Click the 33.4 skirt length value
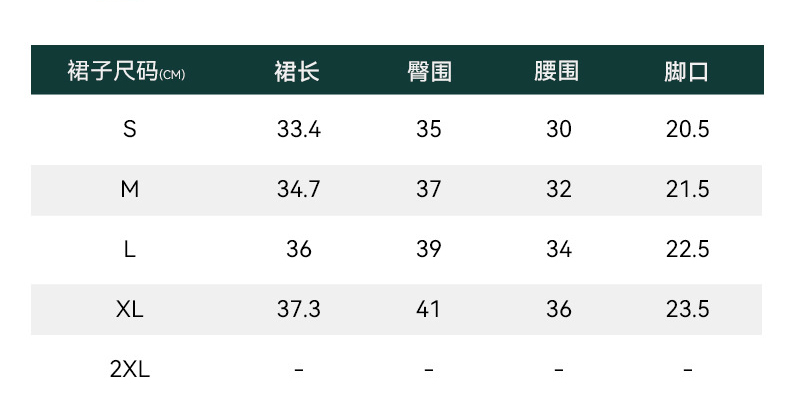This screenshot has width=790, height=401. (298, 130)
